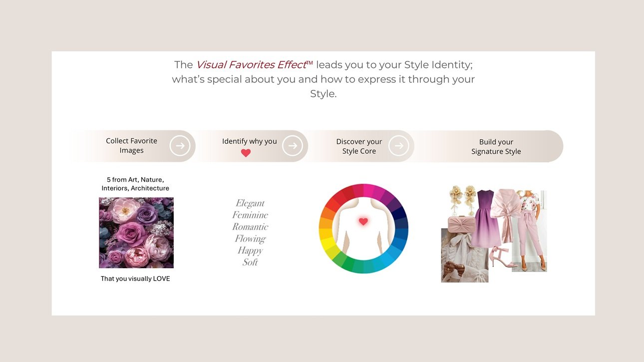Select Feminine from the style word list
Viewport: 644px width, 362px height.
click(250, 215)
